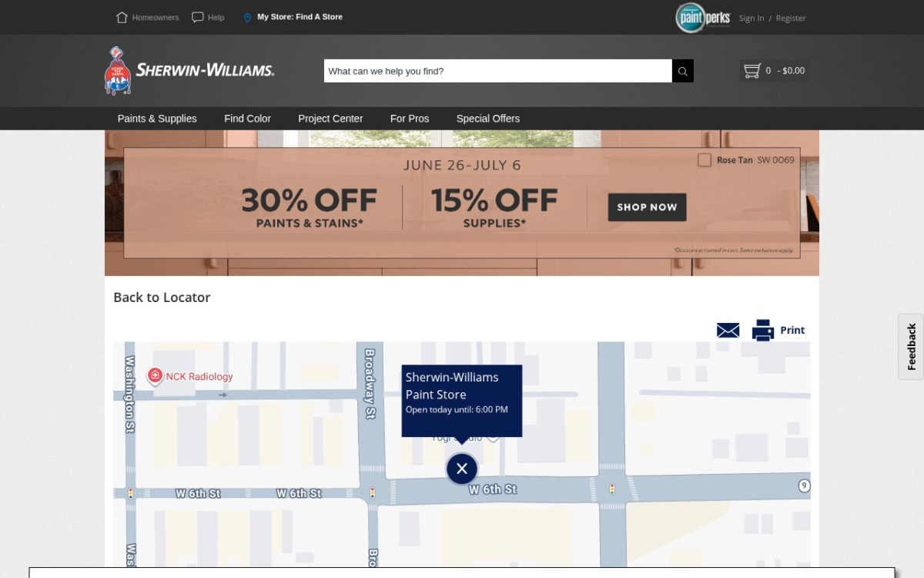The width and height of the screenshot is (924, 578).
Task: Click the Homeowners house icon
Action: tap(122, 17)
